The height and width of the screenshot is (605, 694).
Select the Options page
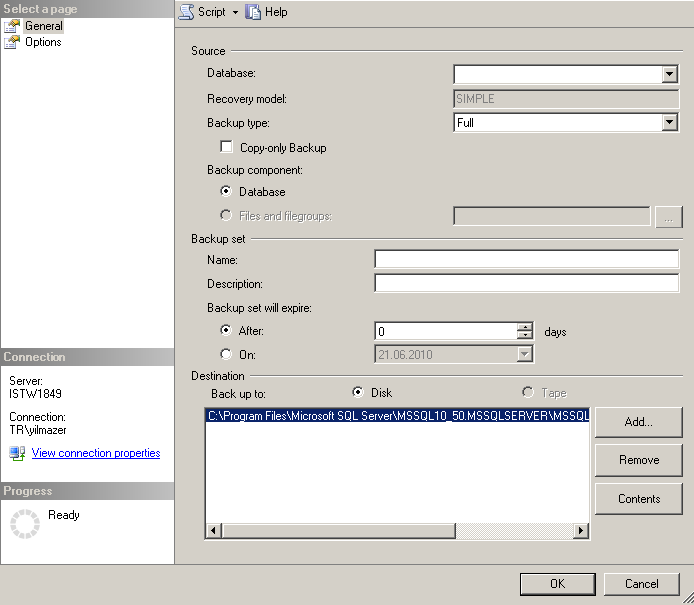[x=43, y=42]
